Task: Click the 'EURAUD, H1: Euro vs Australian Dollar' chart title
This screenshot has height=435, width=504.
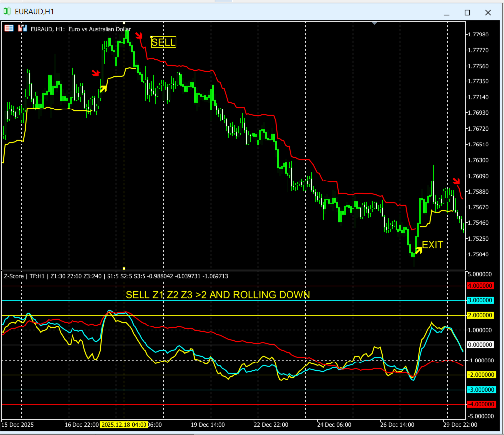Action: (x=80, y=29)
